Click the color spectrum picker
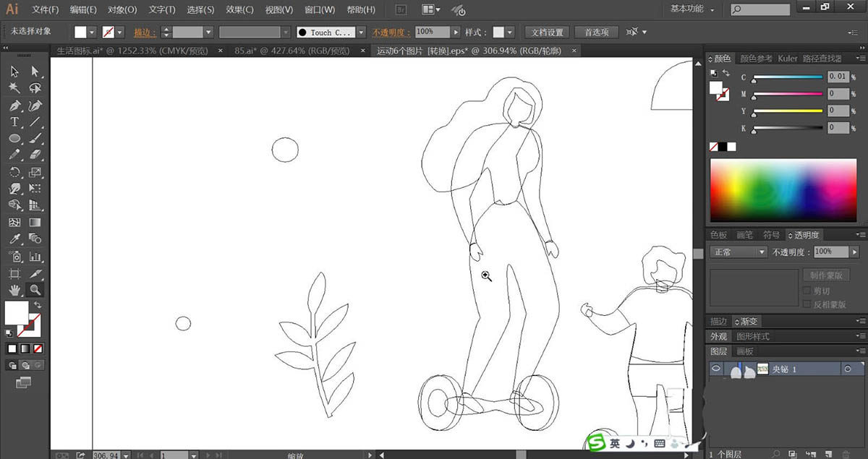 coord(783,190)
